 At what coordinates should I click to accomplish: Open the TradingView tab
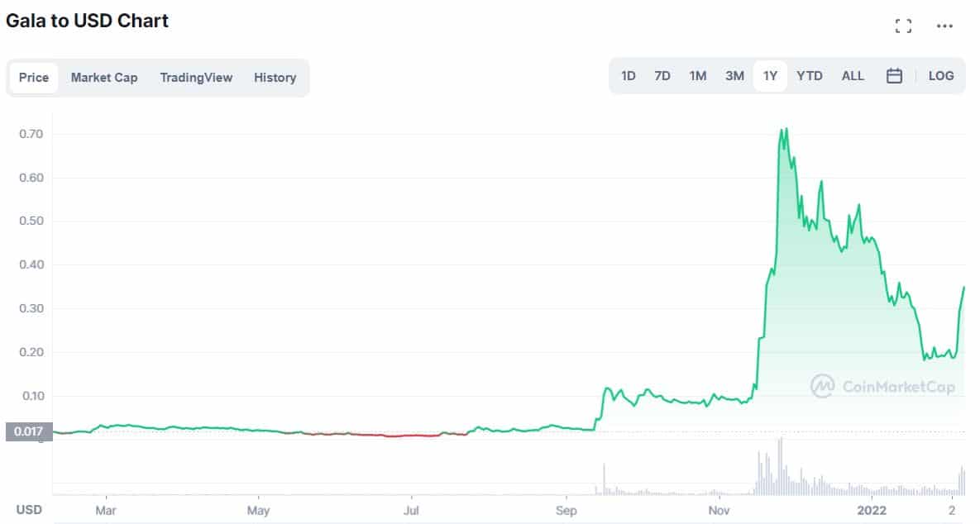196,78
